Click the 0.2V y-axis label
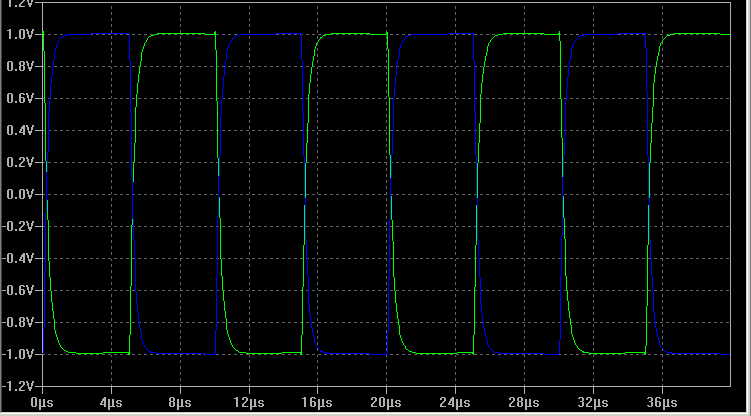Viewport: 751px width, 416px height. pos(21,163)
